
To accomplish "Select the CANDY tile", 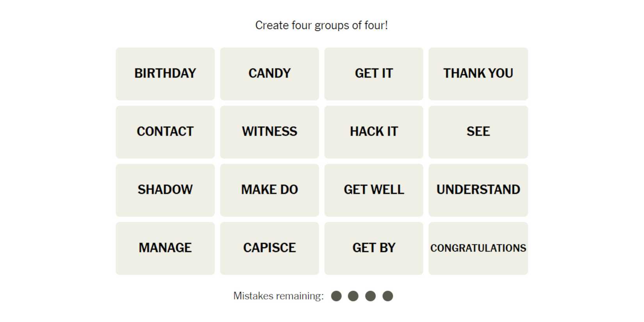I will coord(269,74).
